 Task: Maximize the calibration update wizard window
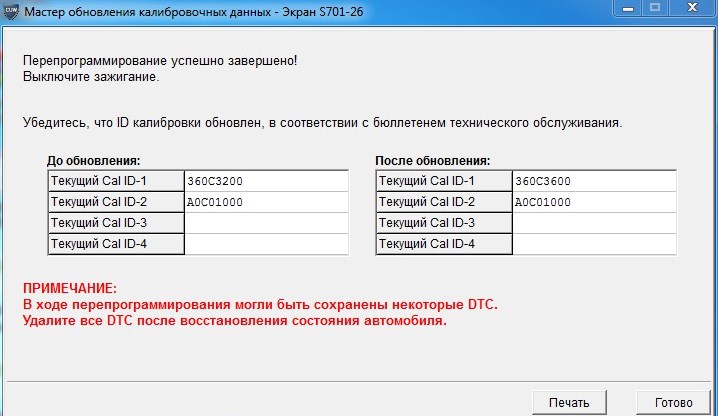pyautogui.click(x=656, y=8)
